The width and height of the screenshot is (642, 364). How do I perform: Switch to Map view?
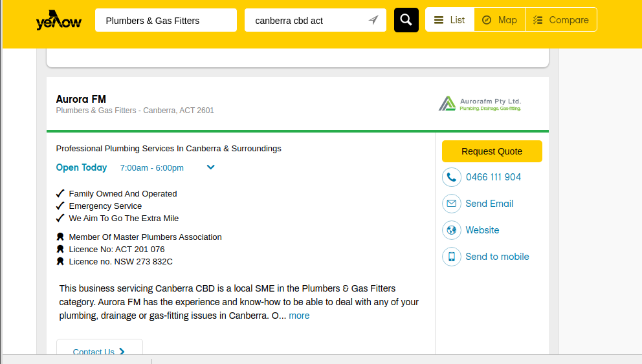pos(500,20)
